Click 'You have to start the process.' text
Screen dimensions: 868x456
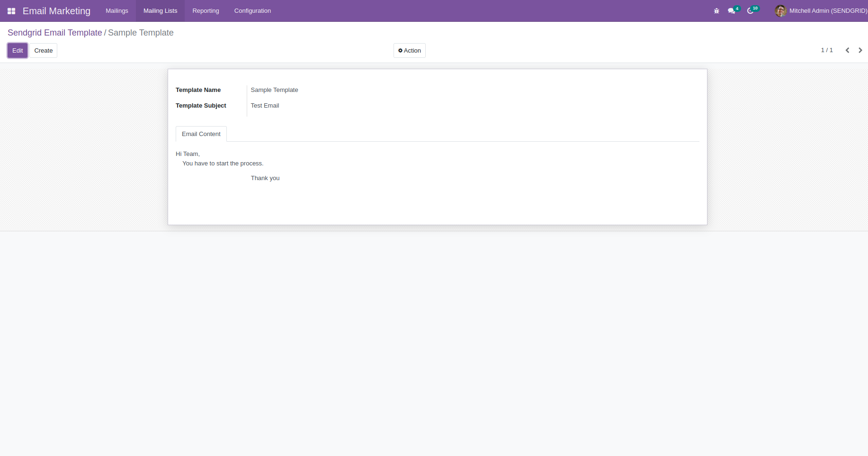(x=223, y=164)
